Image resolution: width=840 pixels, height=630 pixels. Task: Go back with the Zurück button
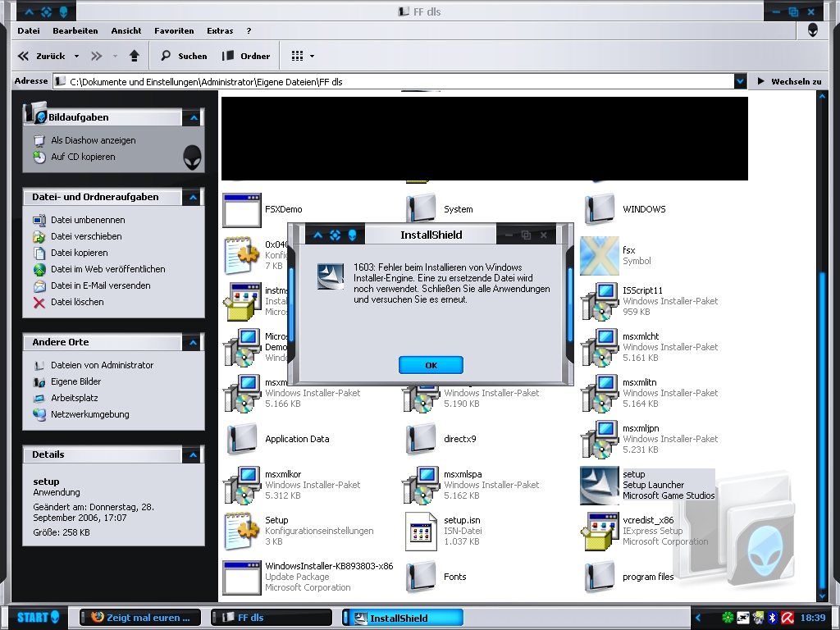coord(41,56)
